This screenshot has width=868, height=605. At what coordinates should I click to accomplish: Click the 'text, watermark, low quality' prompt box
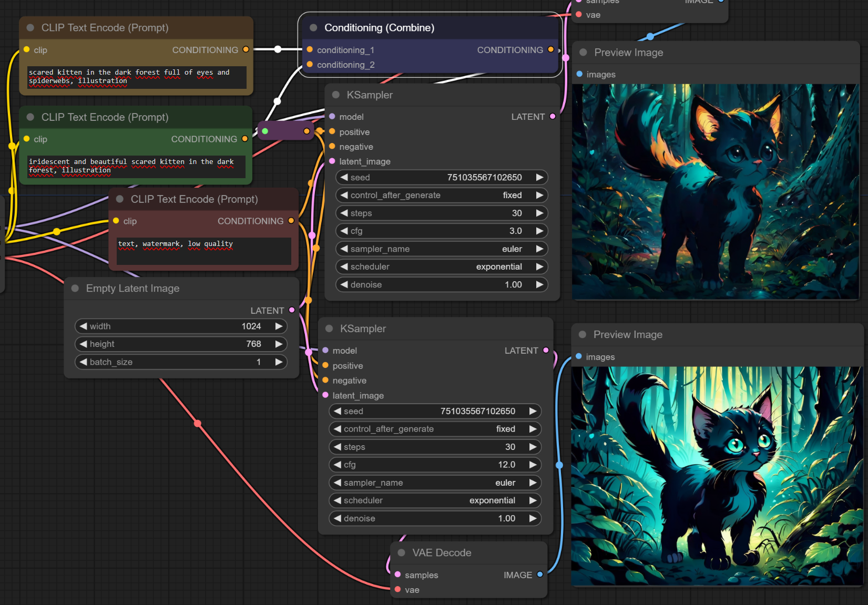point(203,251)
